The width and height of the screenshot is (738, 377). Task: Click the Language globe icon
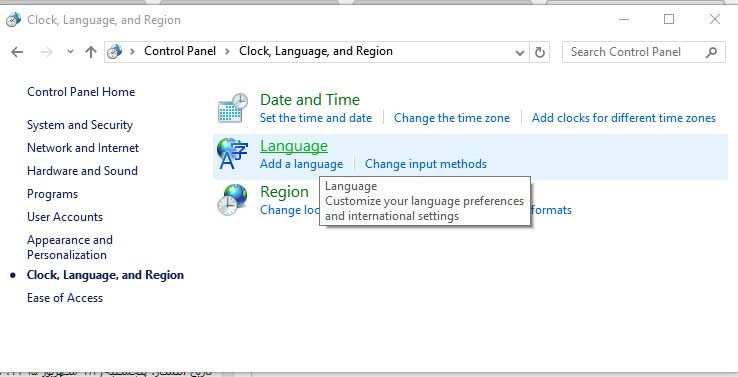[x=232, y=154]
